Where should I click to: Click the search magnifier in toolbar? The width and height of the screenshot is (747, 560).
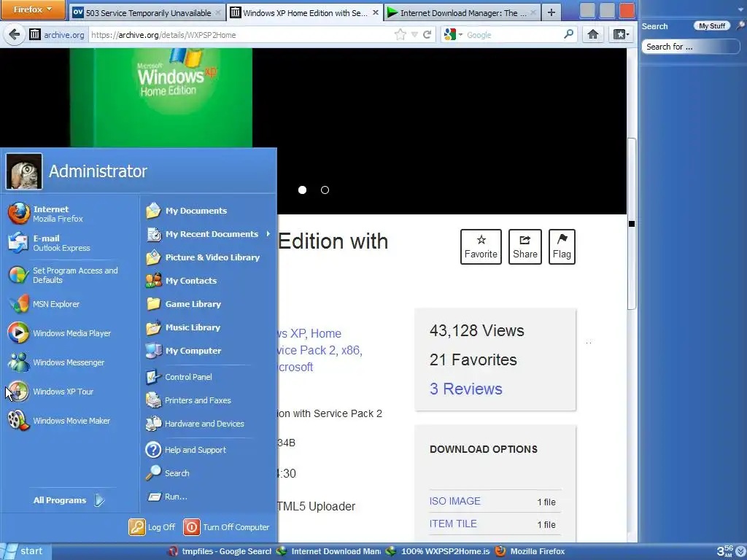568,34
